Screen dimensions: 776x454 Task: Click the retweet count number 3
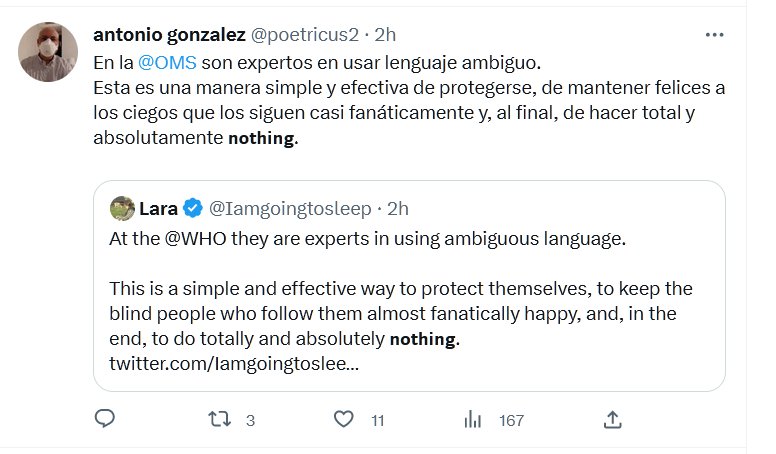tap(251, 421)
